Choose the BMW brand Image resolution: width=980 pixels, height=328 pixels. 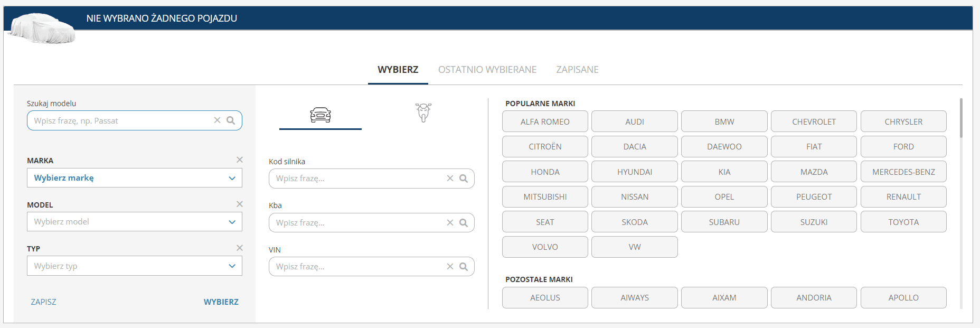point(724,121)
